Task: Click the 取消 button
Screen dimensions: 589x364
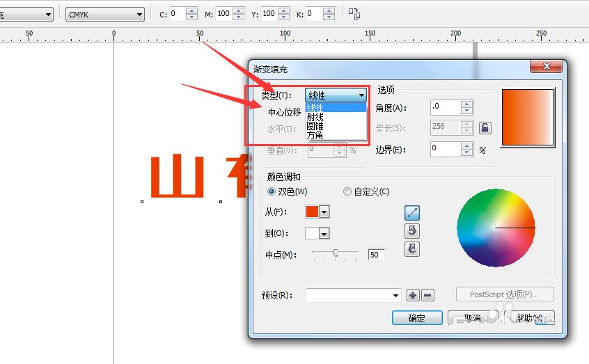Action: [x=473, y=318]
